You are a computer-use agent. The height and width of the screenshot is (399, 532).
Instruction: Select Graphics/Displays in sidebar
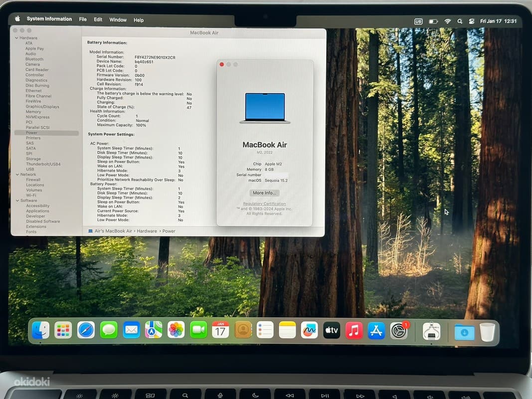coord(42,107)
